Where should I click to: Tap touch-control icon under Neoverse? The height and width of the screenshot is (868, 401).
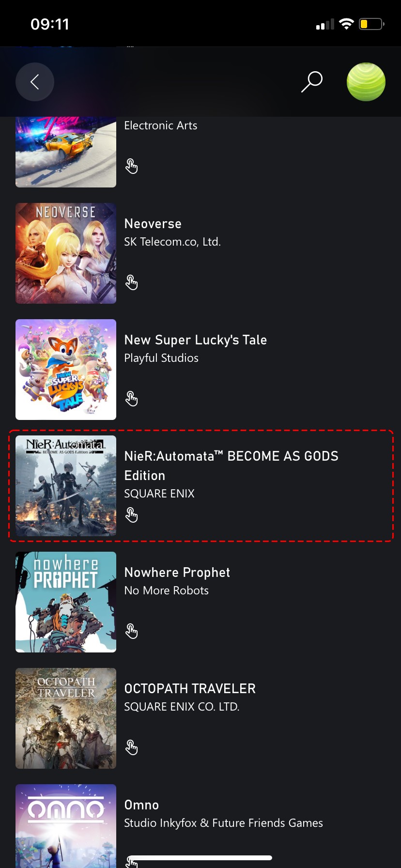(131, 282)
